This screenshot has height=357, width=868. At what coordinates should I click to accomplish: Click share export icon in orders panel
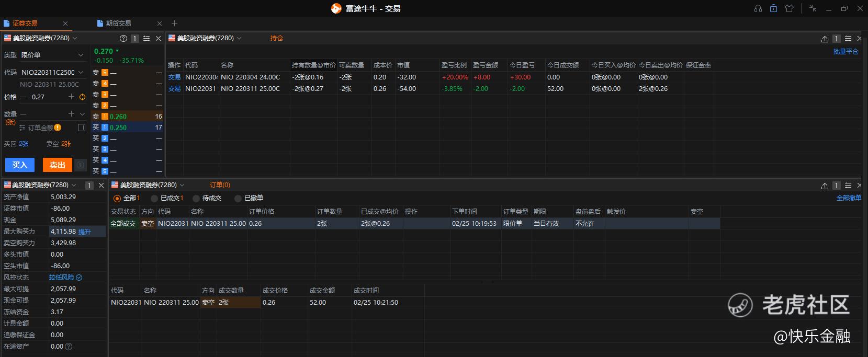pyautogui.click(x=825, y=186)
